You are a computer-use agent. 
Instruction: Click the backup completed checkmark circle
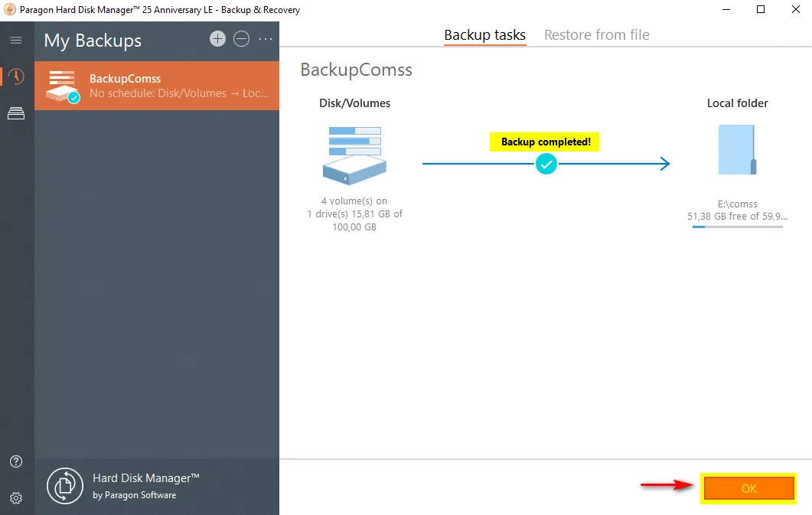pyautogui.click(x=546, y=164)
